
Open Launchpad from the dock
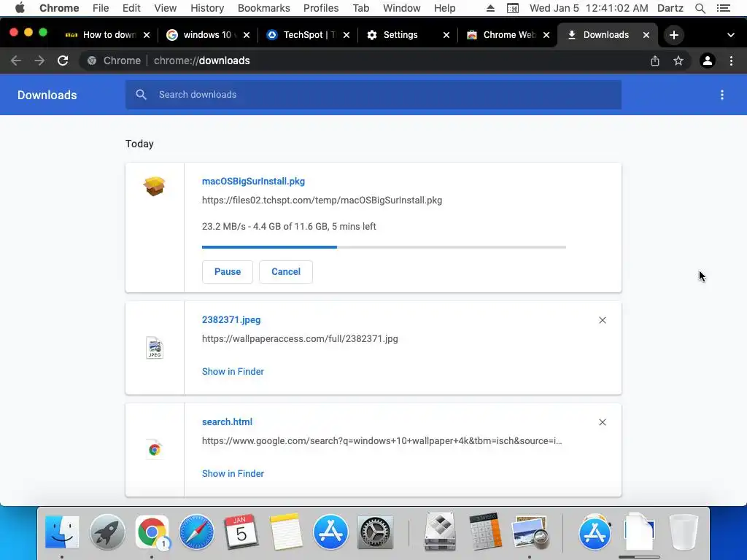(x=107, y=532)
